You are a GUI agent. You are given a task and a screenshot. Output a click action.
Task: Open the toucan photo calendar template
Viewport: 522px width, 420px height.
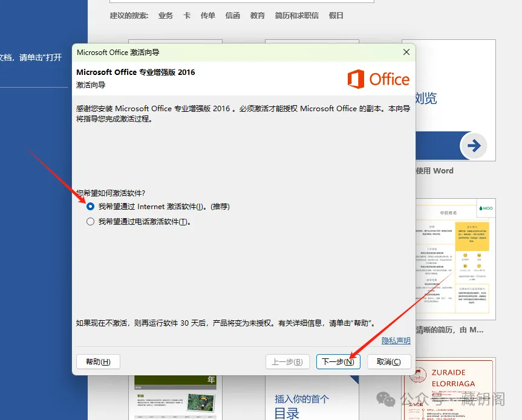[175, 398]
